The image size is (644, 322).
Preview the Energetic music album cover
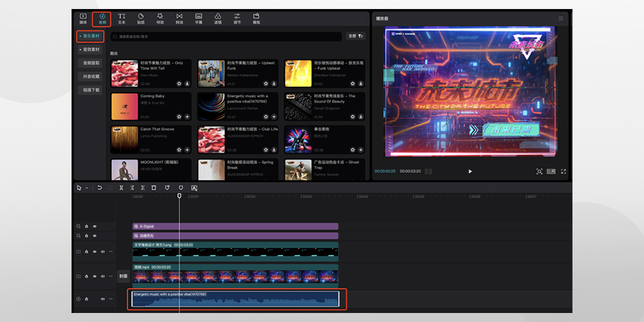(x=211, y=106)
